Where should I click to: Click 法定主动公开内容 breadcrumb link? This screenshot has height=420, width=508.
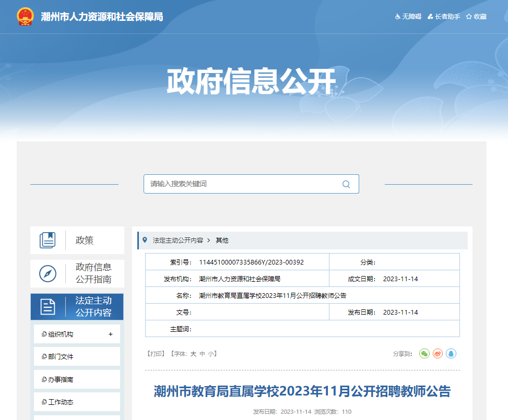pyautogui.click(x=178, y=241)
